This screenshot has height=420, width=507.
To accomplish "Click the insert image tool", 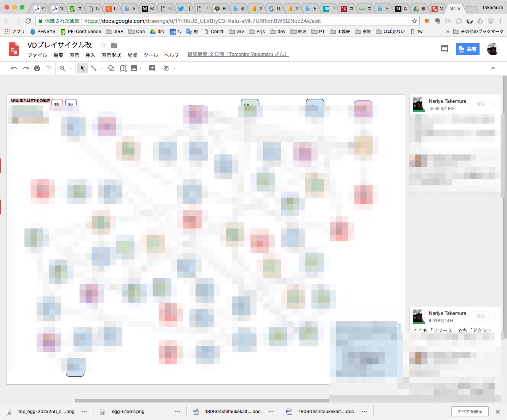I will pyautogui.click(x=134, y=68).
